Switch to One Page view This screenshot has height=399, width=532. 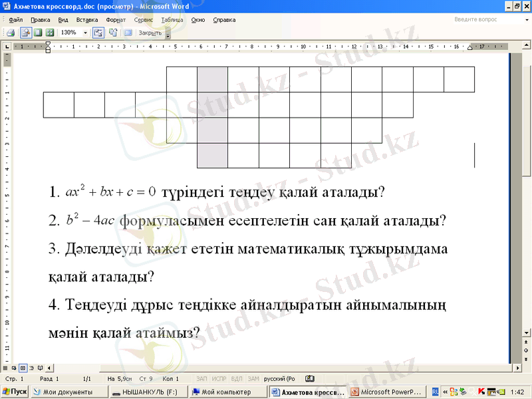click(x=38, y=32)
